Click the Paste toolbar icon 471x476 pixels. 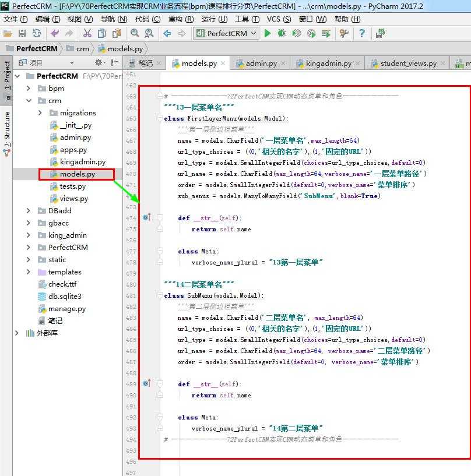[117, 33]
